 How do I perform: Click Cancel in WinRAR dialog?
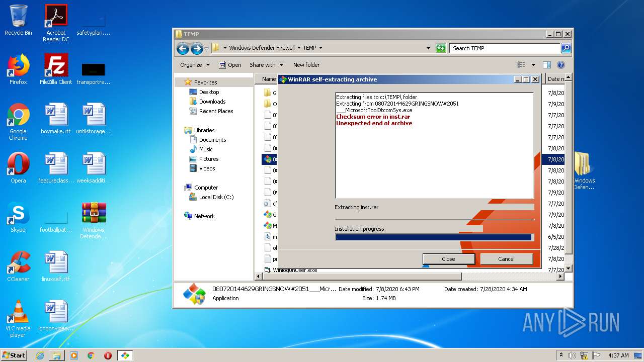(506, 259)
